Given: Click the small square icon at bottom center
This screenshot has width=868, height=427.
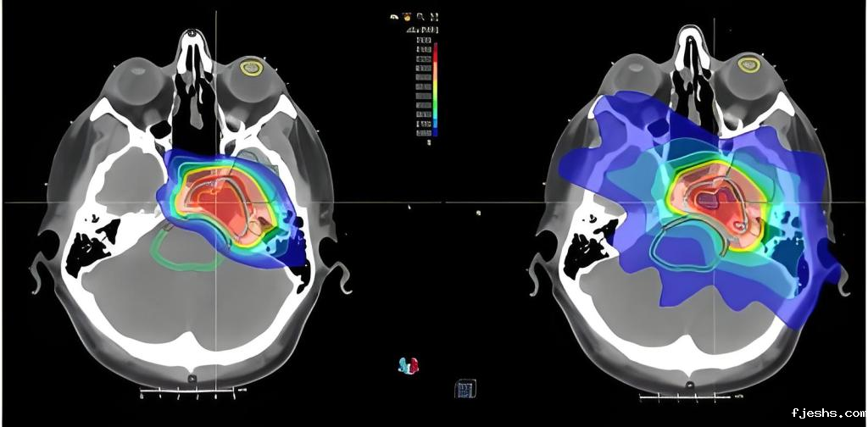Looking at the screenshot, I should 465,388.
